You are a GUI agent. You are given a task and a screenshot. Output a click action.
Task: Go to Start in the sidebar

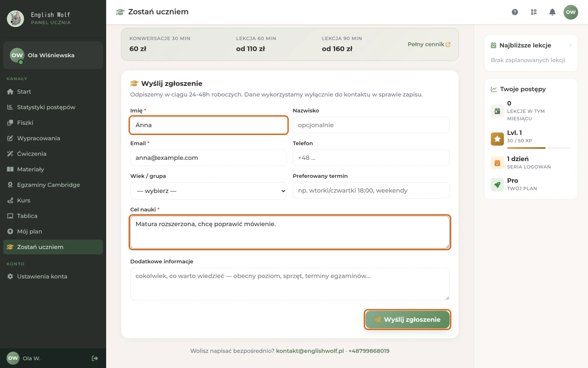(x=53, y=92)
